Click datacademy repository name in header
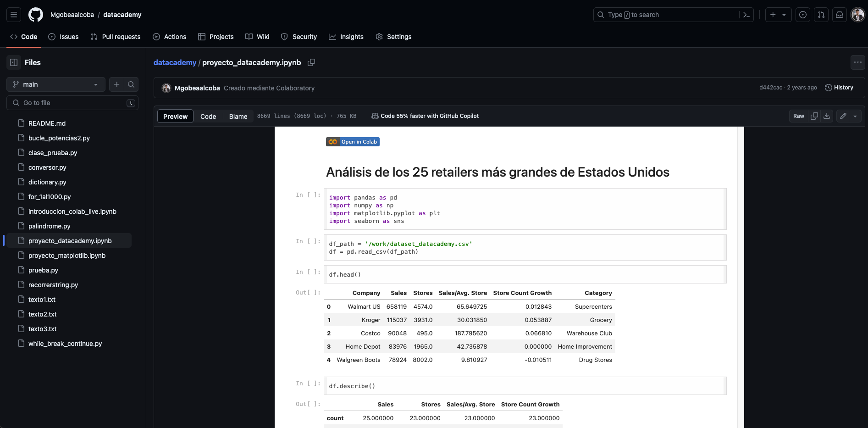 tap(122, 15)
